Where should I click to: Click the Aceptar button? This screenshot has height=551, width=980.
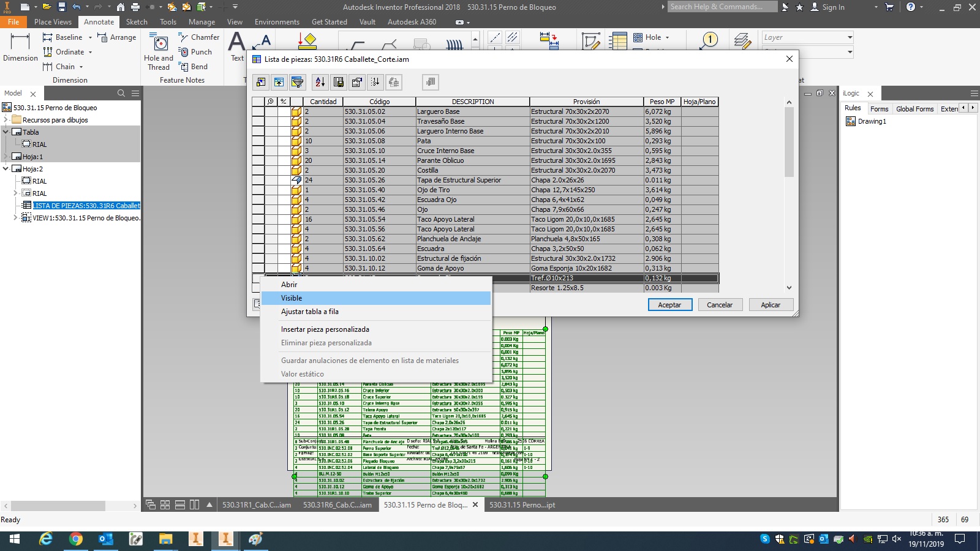pos(669,304)
